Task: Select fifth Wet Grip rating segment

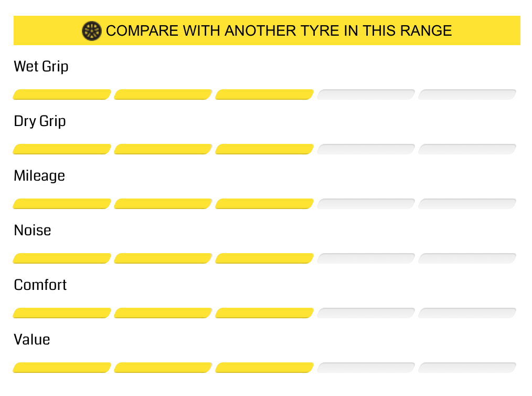Action: (467, 95)
